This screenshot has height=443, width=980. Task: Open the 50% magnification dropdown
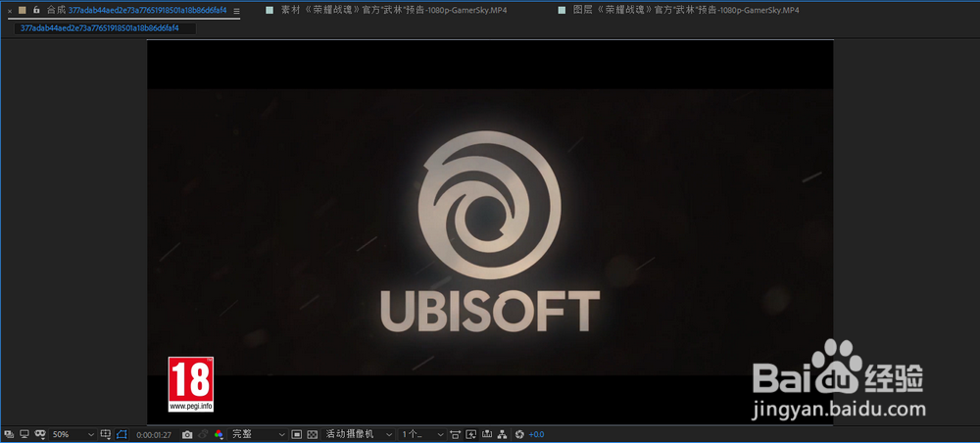point(73,433)
